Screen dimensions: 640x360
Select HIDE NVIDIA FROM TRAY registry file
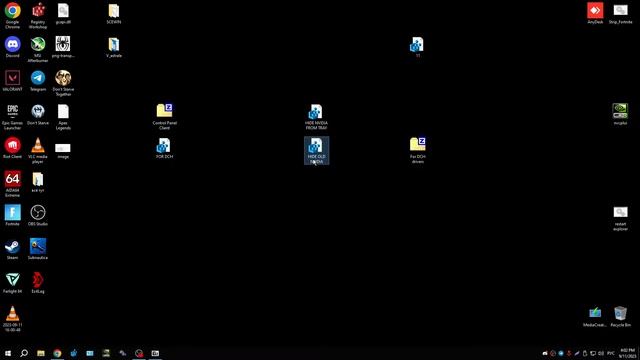316,117
